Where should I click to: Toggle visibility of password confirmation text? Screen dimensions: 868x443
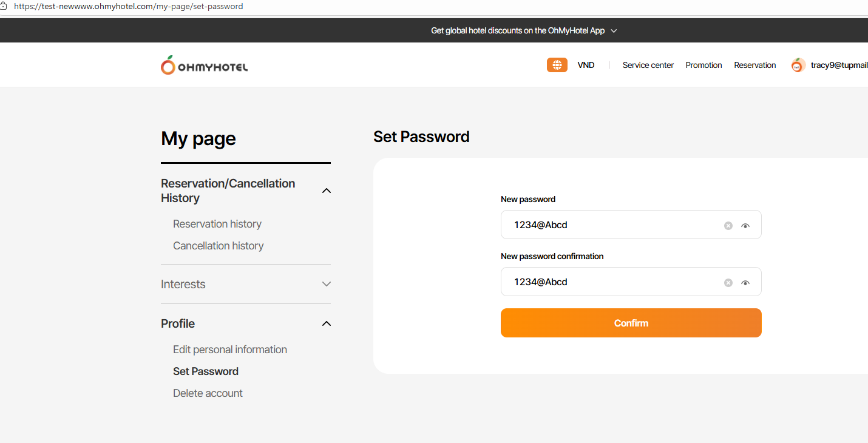coord(745,283)
